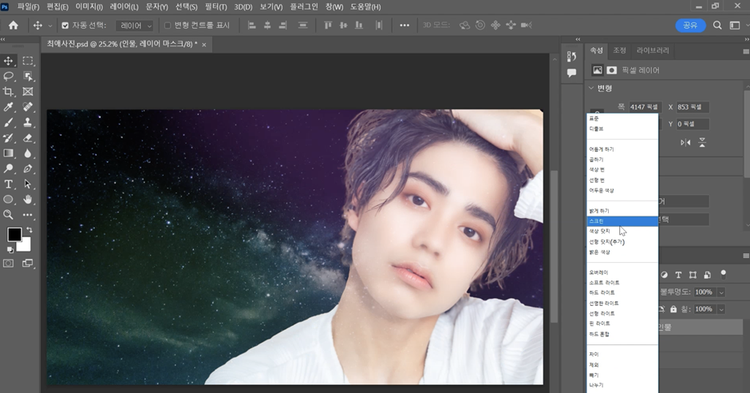Click the align top edges icon
This screenshot has width=750, height=393.
coord(328,25)
